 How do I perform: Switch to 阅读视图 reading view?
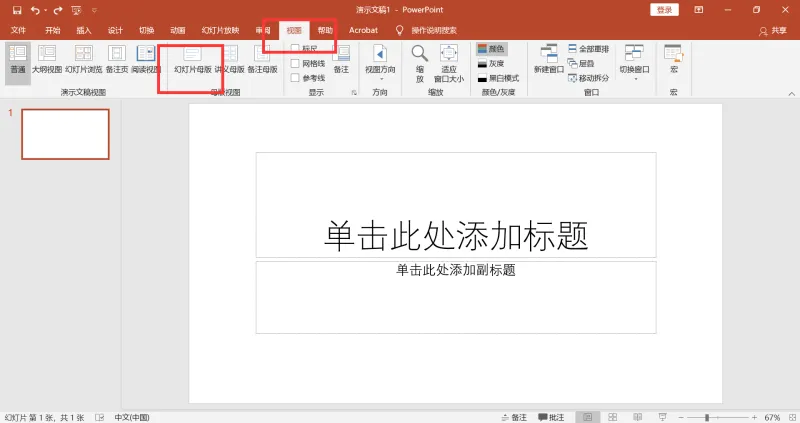click(146, 60)
